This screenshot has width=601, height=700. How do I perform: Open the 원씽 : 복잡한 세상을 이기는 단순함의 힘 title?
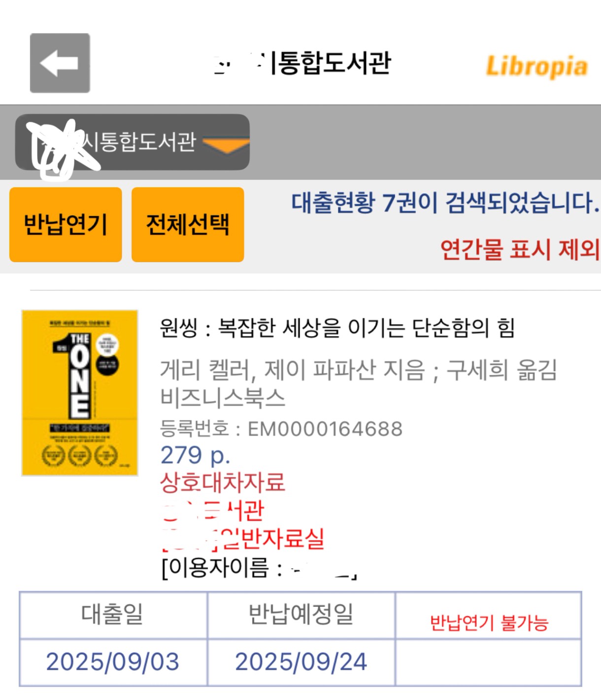(337, 327)
